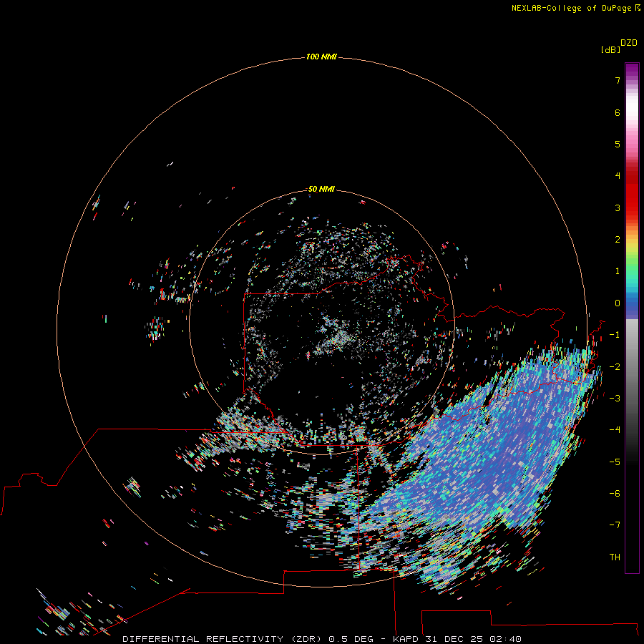
Task: Click the 0 value on the color scale
Action: click(x=618, y=303)
